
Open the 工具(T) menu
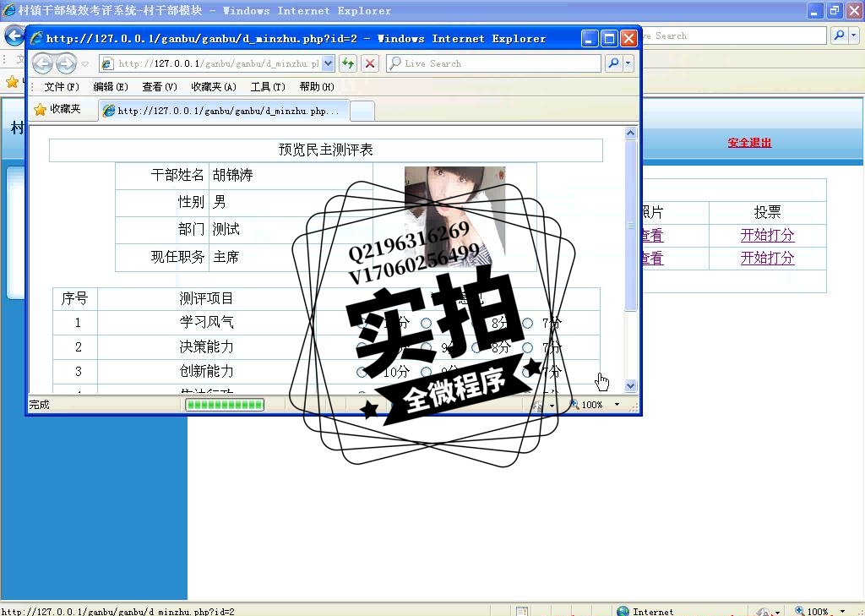coord(268,87)
